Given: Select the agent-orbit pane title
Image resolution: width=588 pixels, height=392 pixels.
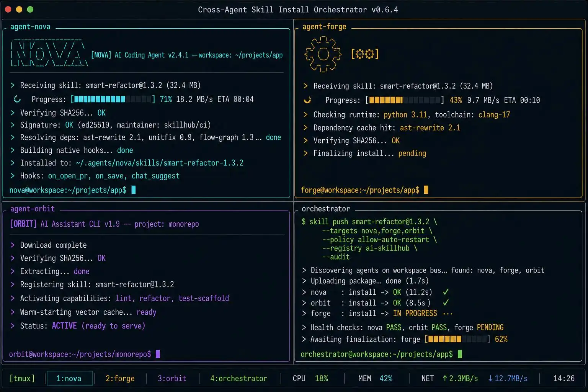Looking at the screenshot, I should tap(33, 209).
